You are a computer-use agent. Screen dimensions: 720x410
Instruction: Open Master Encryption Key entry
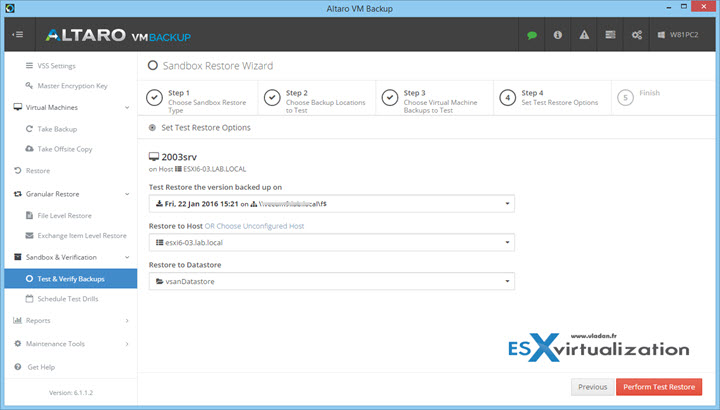pos(73,86)
